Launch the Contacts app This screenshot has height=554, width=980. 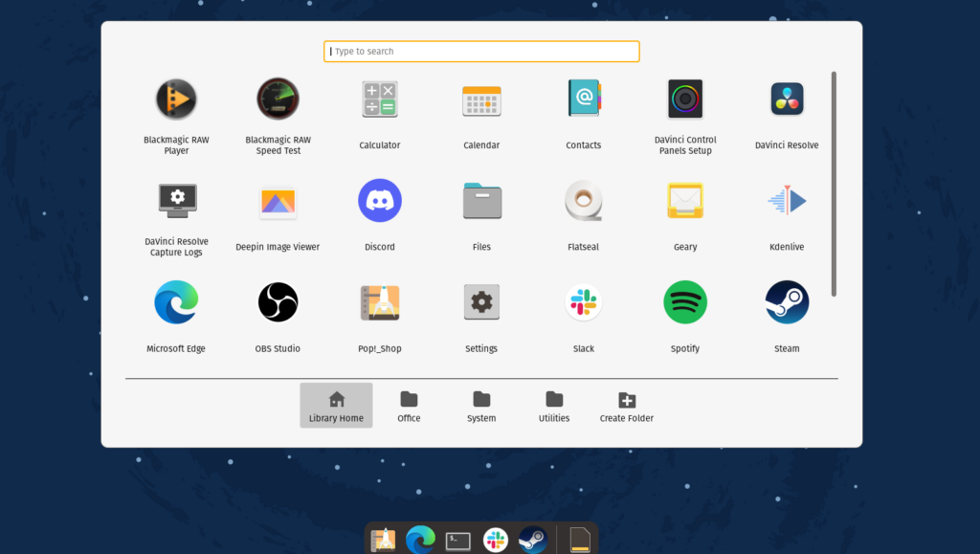[x=584, y=99]
